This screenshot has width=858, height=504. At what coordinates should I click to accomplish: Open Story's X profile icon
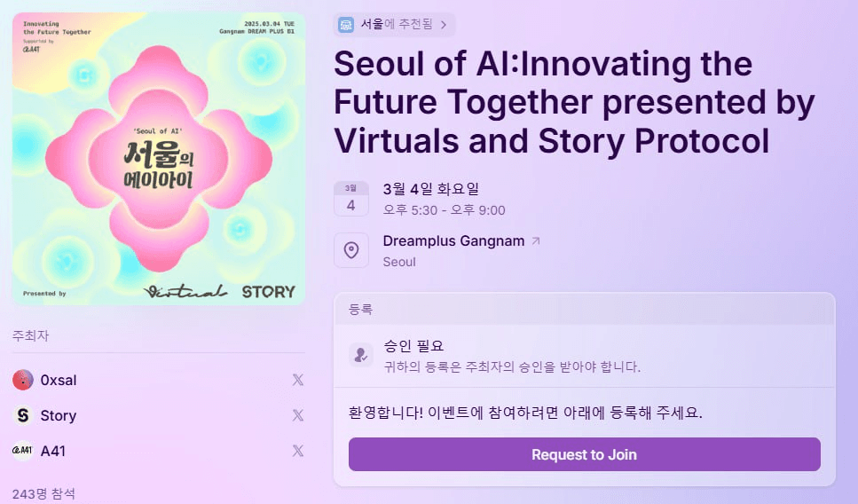[x=297, y=415]
